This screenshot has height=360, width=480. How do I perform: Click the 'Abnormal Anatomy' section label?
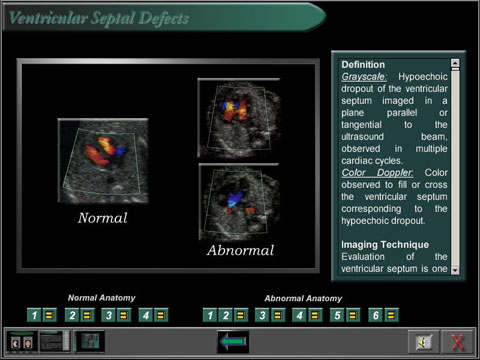coord(303,298)
